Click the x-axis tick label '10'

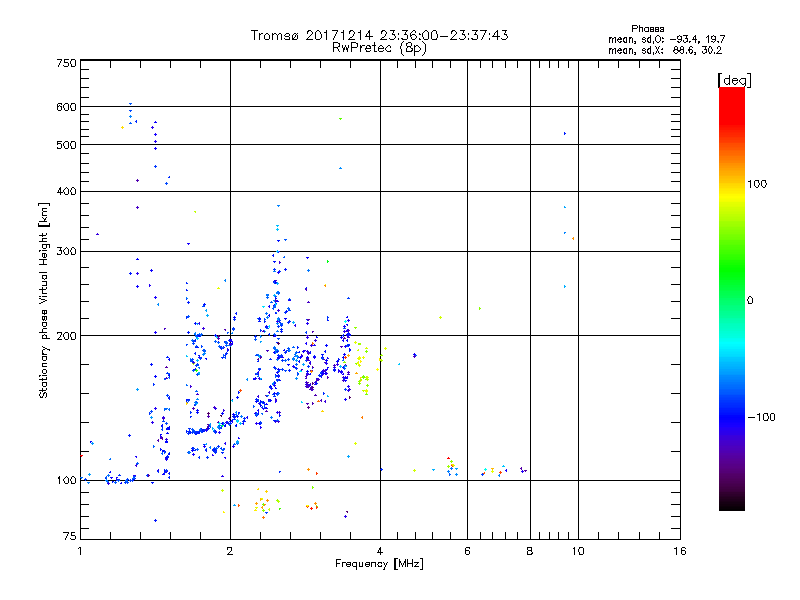[578, 551]
